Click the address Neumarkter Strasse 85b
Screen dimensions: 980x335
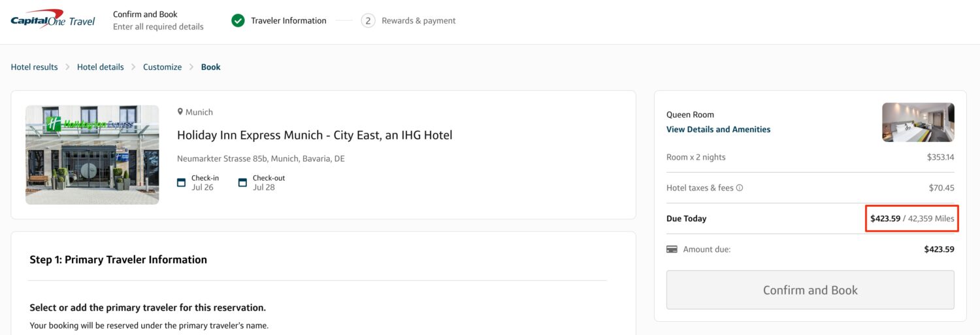[x=261, y=159]
